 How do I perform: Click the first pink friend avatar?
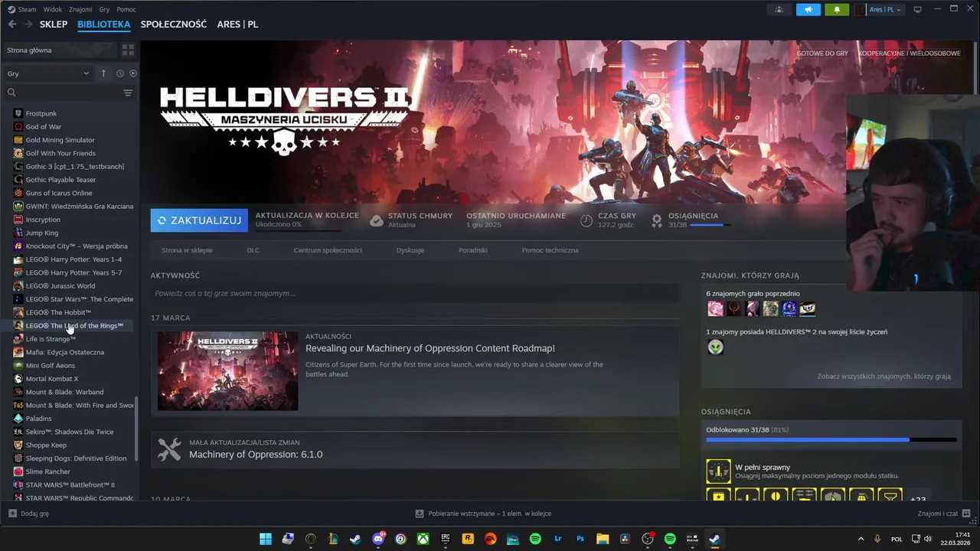click(715, 308)
